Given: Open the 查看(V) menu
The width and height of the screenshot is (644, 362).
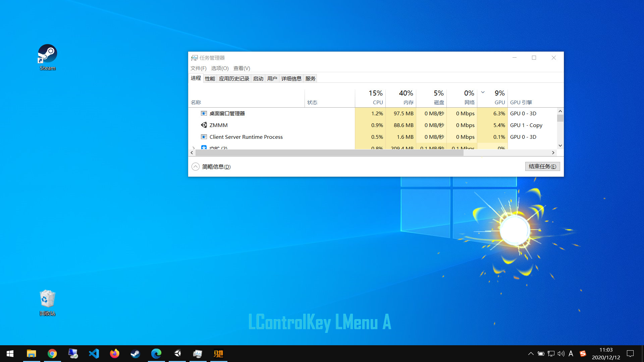Looking at the screenshot, I should [241, 68].
